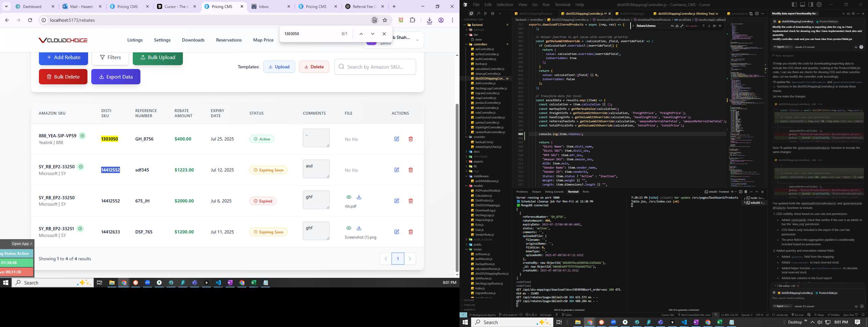Open more activity bar views chevron in Cursor
The height and width of the screenshot is (327, 868).
500,13
